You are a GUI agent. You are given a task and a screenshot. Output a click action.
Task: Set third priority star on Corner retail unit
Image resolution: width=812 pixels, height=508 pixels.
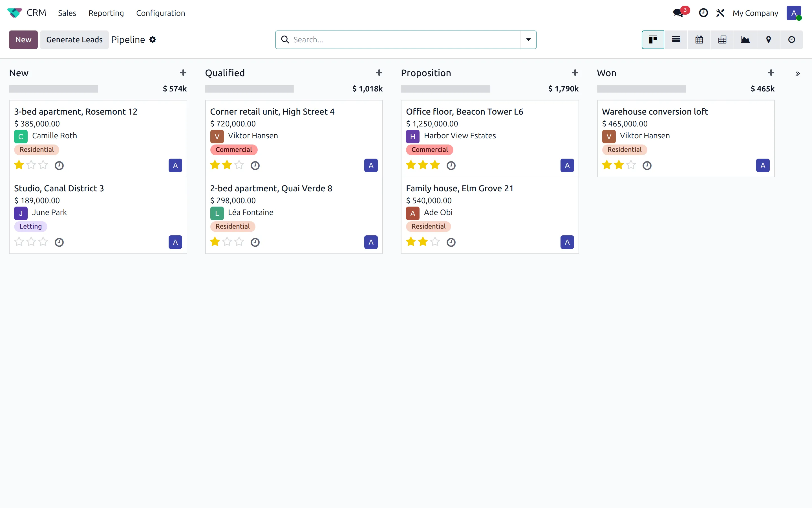pyautogui.click(x=239, y=165)
